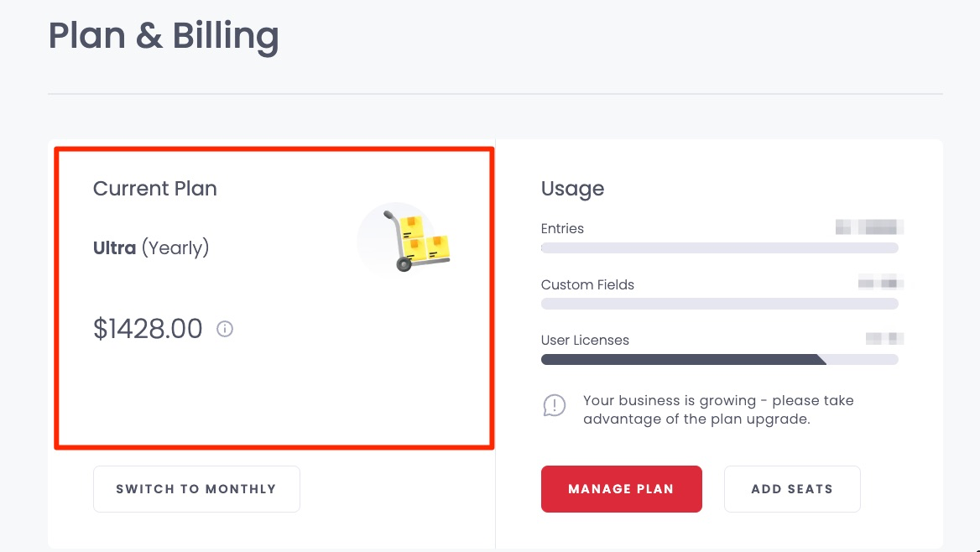This screenshot has height=552, width=980.
Task: Click the Current Plan title
Action: 155,188
